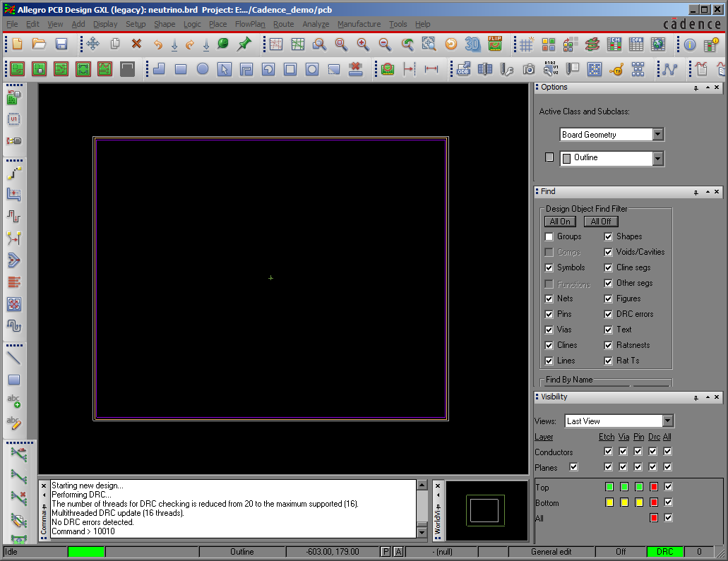Toggle the Vias checkbox
This screenshot has height=561, width=728.
549,330
